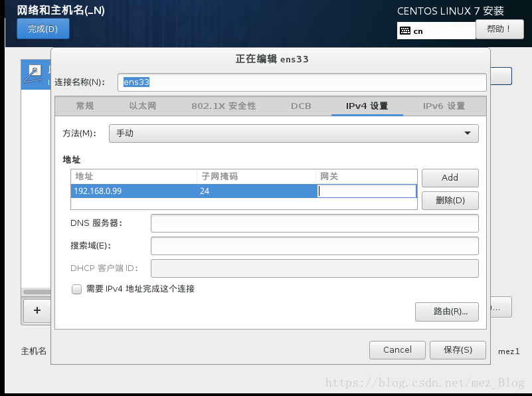
Task: Open the 方法 dropdown showing 手动
Action: click(x=294, y=133)
